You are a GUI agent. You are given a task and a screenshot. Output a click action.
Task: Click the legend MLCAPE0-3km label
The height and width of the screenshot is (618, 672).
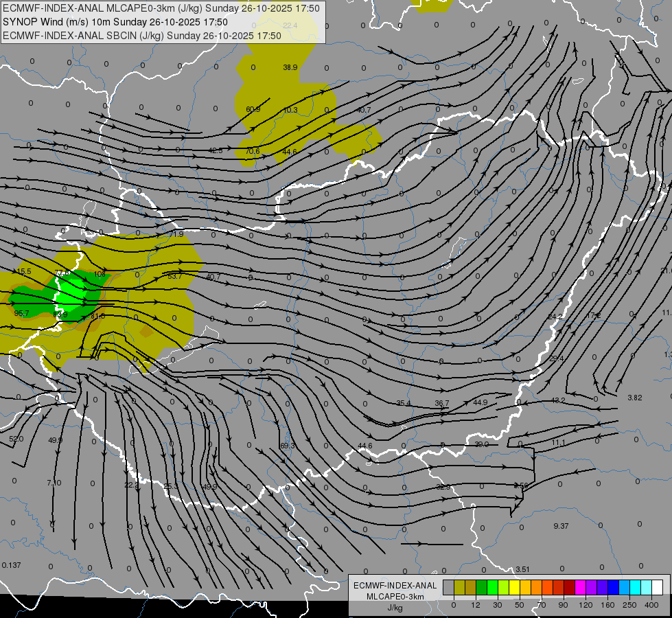pos(395,597)
